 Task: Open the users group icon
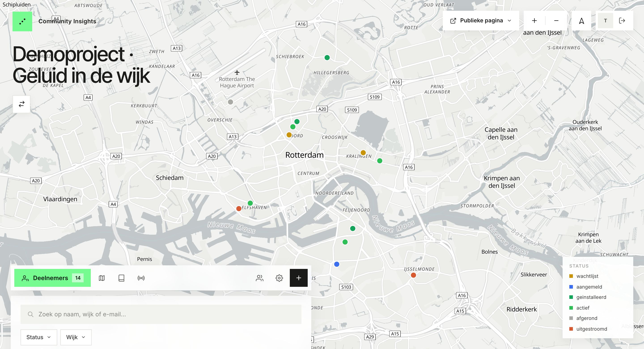[x=259, y=278]
